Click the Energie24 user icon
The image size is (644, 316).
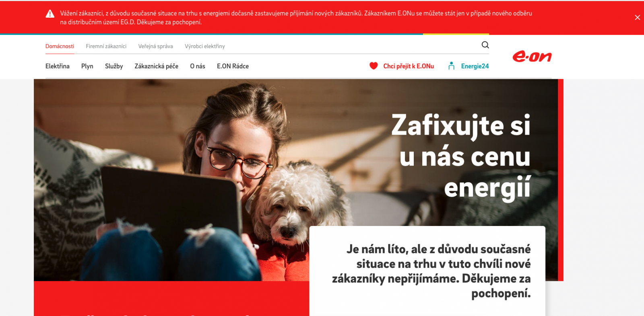(451, 66)
